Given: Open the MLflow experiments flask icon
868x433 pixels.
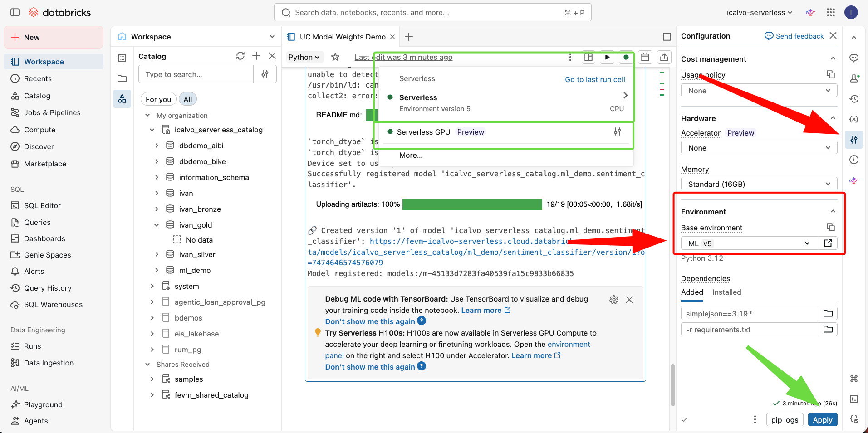Looking at the screenshot, I should 854,78.
